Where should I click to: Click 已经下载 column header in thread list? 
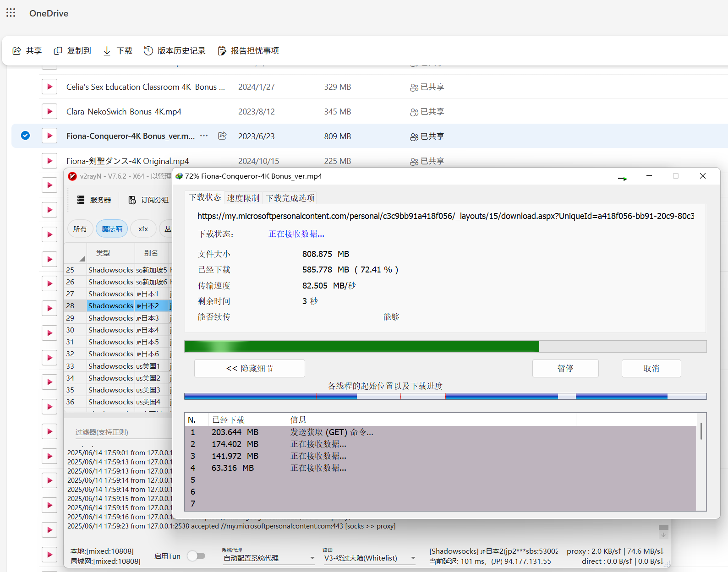point(247,419)
